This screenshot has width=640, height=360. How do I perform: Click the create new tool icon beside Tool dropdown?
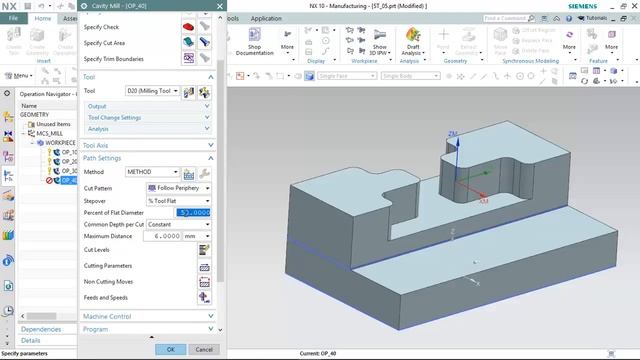[x=188, y=92]
